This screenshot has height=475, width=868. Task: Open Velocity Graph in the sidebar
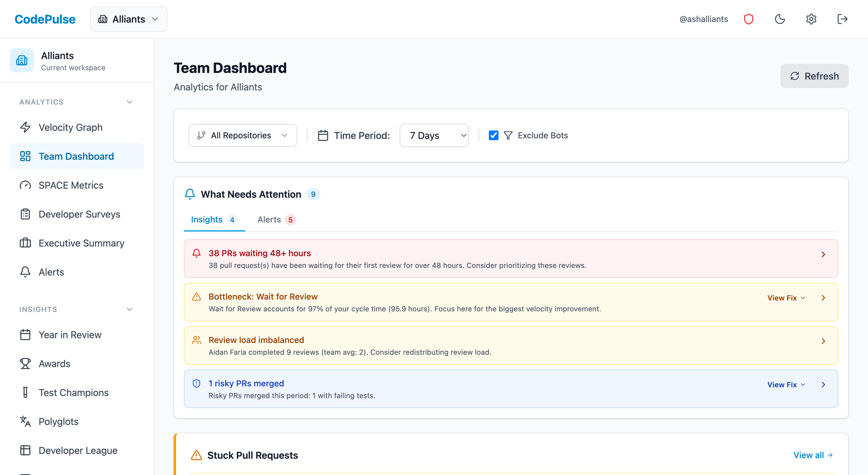pyautogui.click(x=77, y=127)
